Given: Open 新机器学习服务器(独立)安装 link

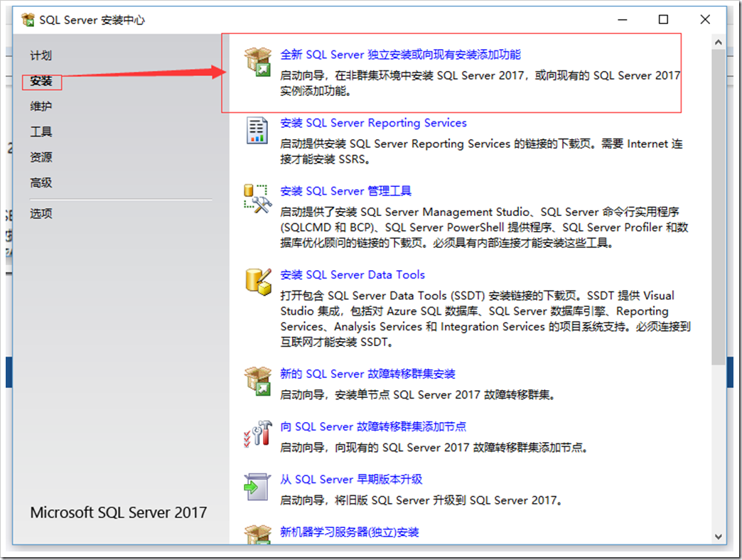Looking at the screenshot, I should (x=349, y=532).
